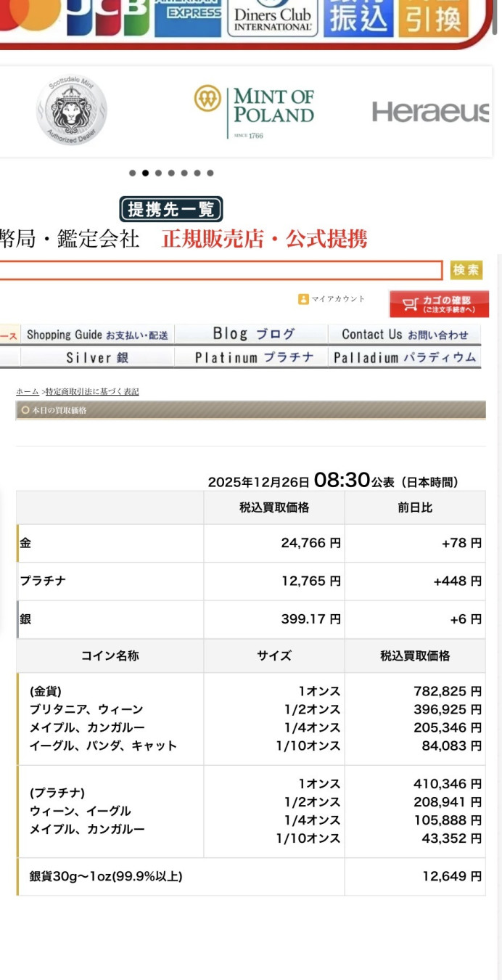This screenshot has height=980, width=502.
Task: Click the ホーム breadcrumb link
Action: tap(28, 391)
